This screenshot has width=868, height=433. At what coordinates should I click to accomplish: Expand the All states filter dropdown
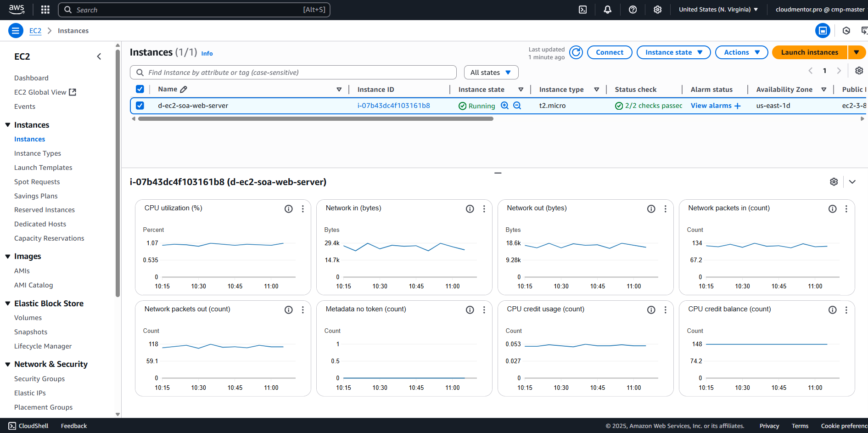(x=491, y=73)
